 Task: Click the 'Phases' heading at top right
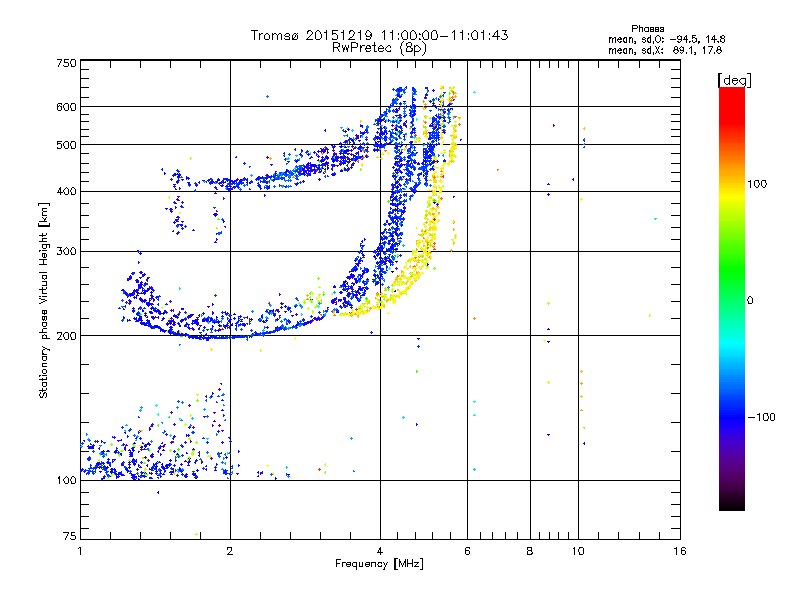point(647,29)
